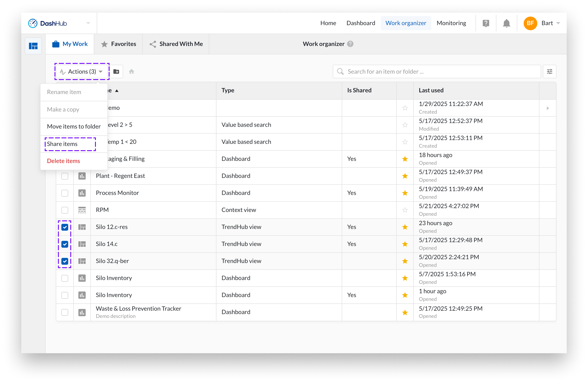Viewport: 588px width, 383px height.
Task: Expand the DashHub app switcher arrow
Action: pos(88,23)
